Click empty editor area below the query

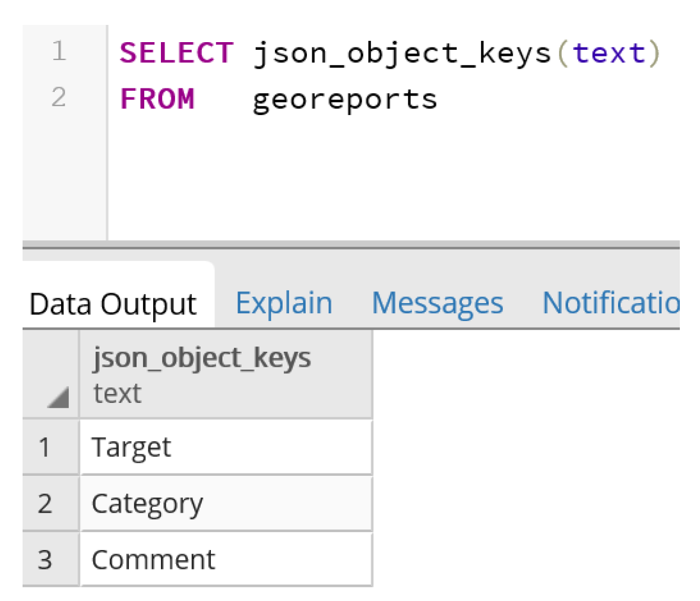[392, 178]
